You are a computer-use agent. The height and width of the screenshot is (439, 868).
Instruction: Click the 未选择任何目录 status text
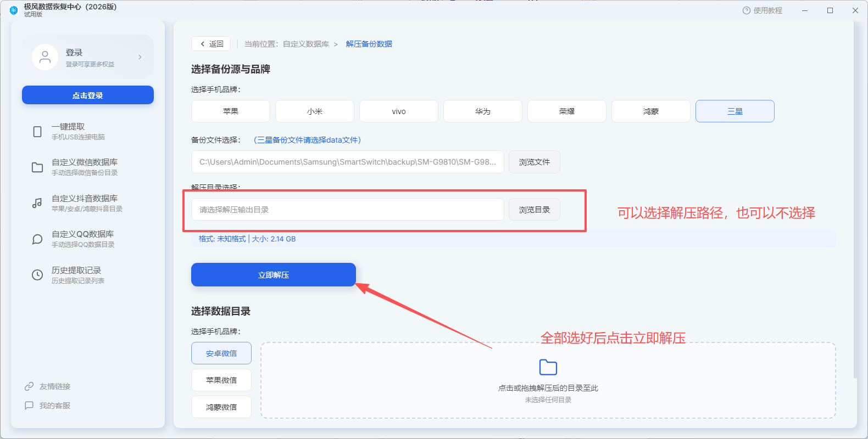[548, 400]
